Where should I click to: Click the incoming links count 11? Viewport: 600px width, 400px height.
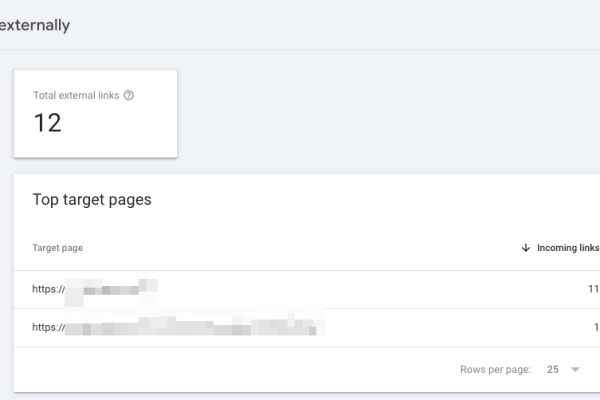(x=593, y=289)
